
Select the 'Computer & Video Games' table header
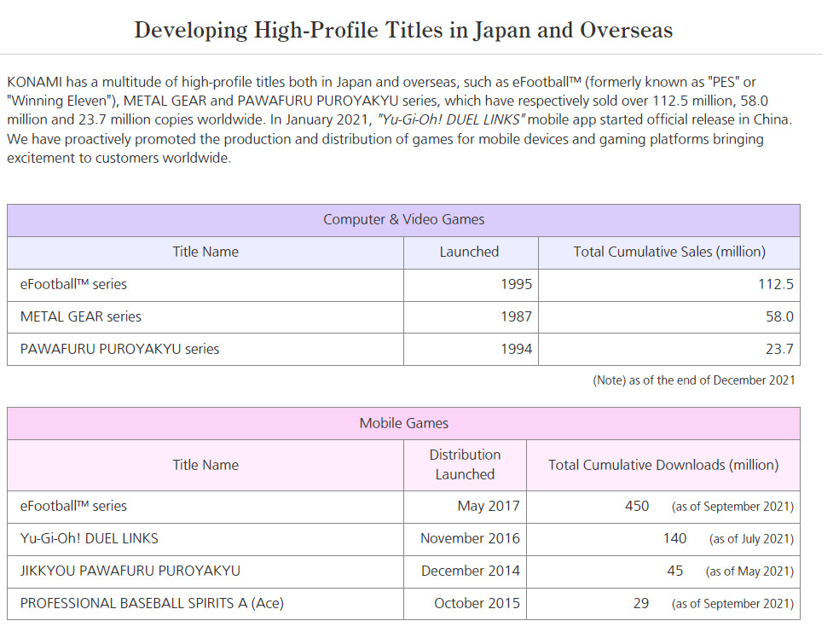pyautogui.click(x=403, y=220)
